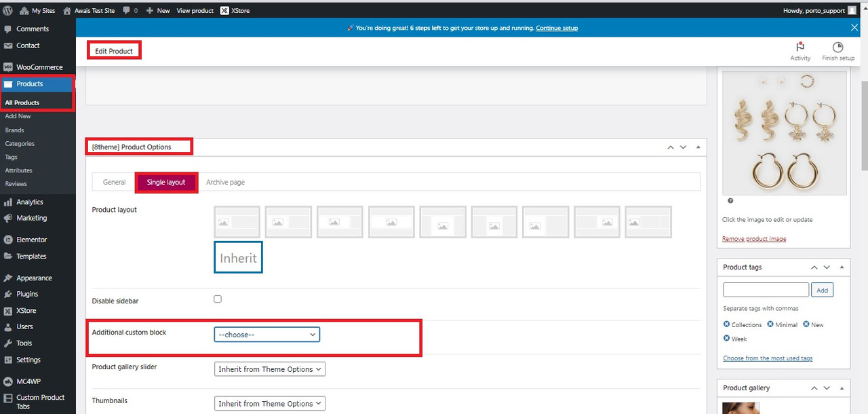Collapse the Product Options panel
The height and width of the screenshot is (414, 868).
pos(698,147)
